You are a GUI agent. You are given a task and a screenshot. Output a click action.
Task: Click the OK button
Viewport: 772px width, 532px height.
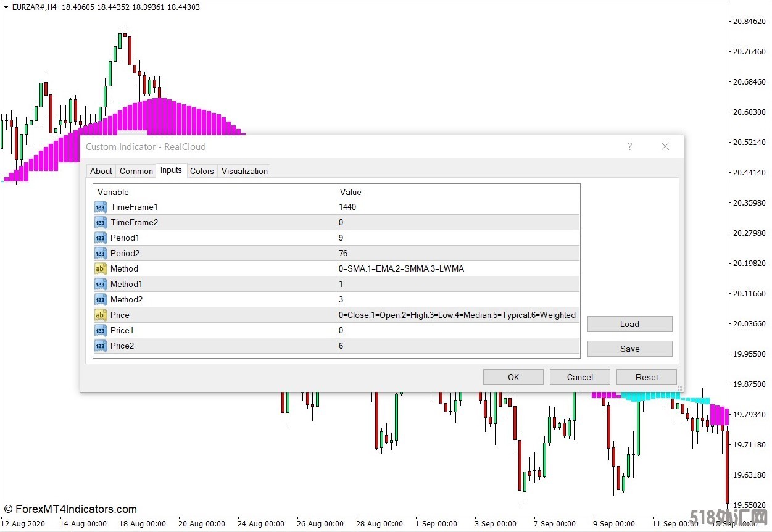pyautogui.click(x=513, y=377)
